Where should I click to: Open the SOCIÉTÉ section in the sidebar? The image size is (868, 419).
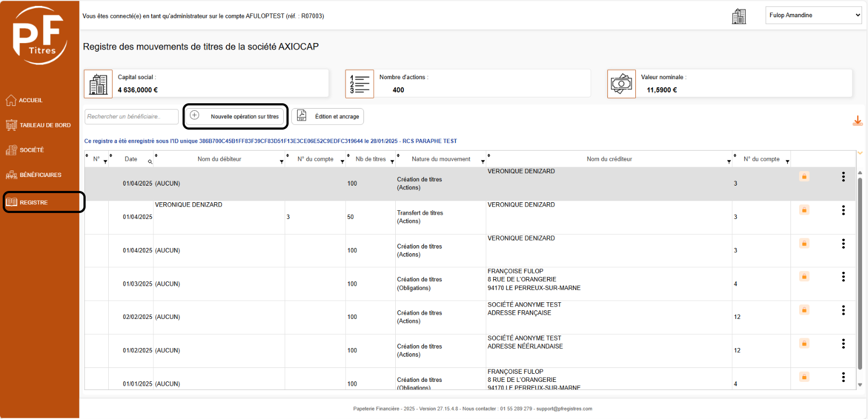(25, 150)
